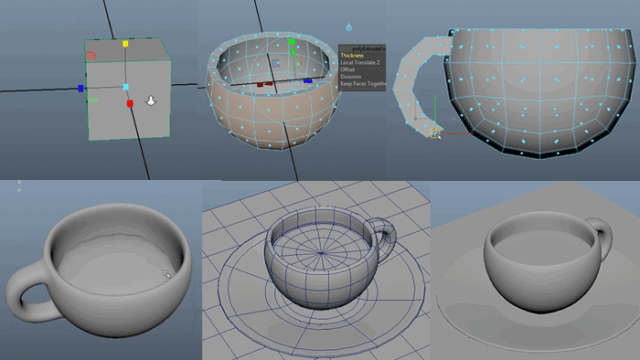The image size is (640, 360).
Task: Click the cyan circular icon above the extrude menu
Action: (x=349, y=27)
